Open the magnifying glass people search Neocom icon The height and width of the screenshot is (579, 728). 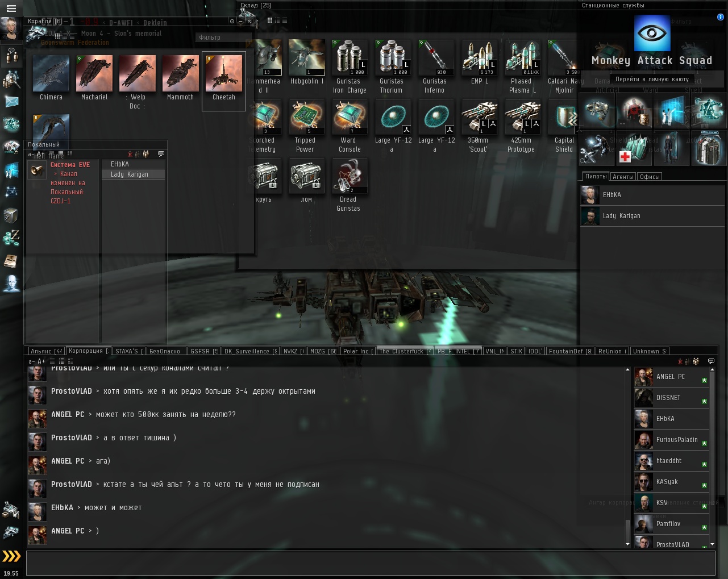tap(11, 80)
